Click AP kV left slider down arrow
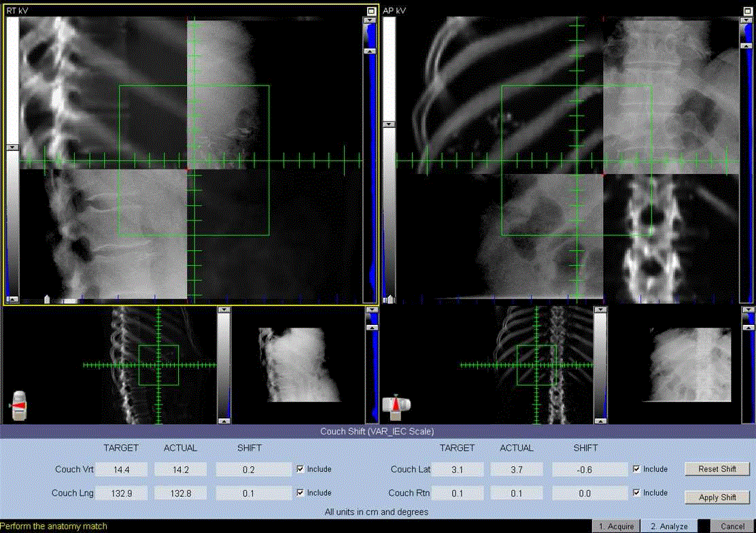This screenshot has height=533, width=756. (x=389, y=124)
